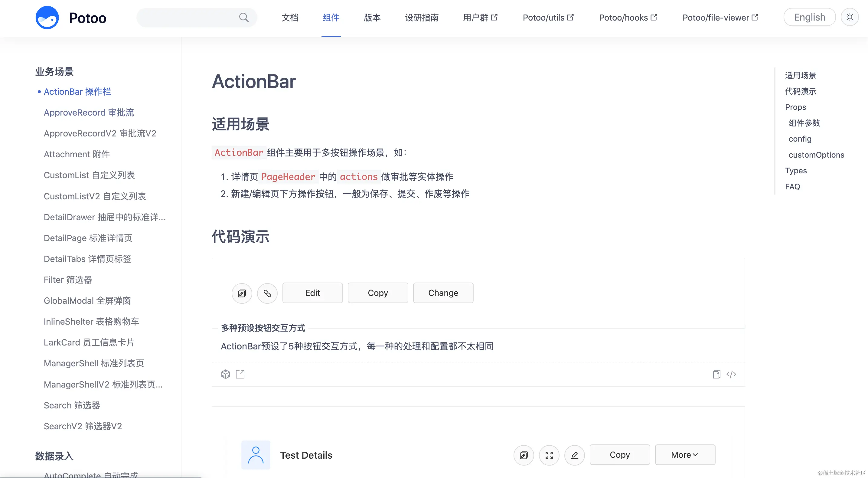Open the Potoo/utils external link
868x478 pixels.
[x=548, y=18]
